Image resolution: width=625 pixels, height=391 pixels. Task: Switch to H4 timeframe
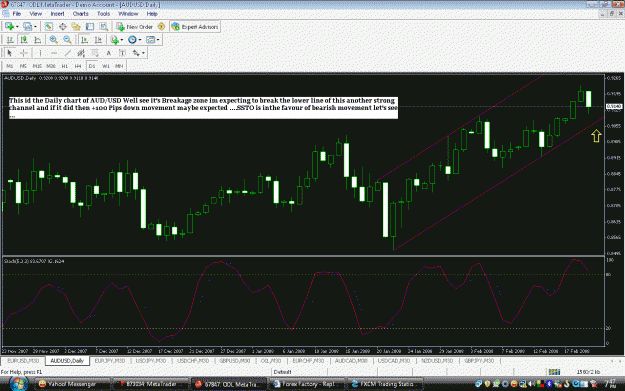click(x=78, y=66)
